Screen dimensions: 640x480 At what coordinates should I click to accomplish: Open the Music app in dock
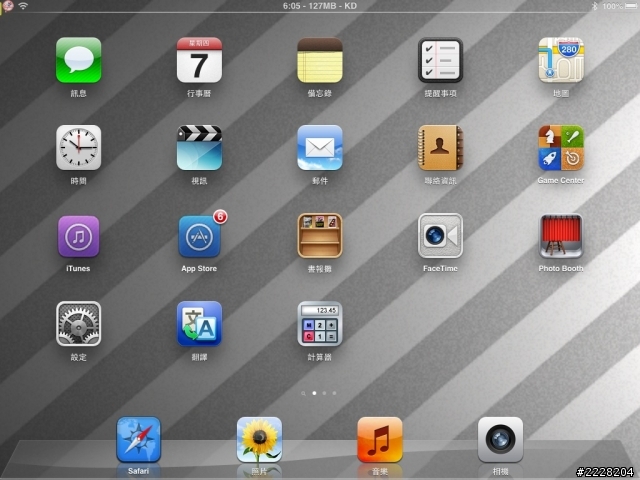[x=380, y=439]
